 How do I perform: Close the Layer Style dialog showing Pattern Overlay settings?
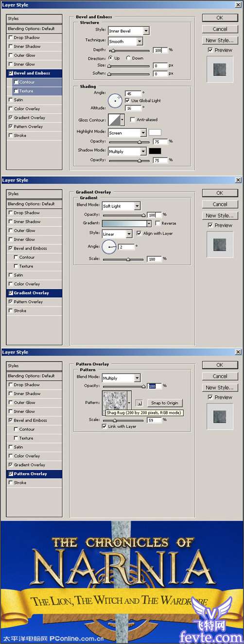238,352
